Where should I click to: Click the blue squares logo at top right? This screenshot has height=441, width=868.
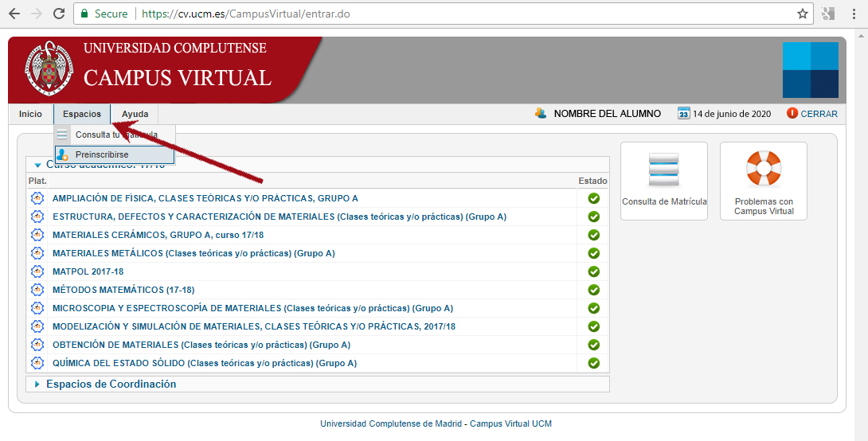point(811,70)
